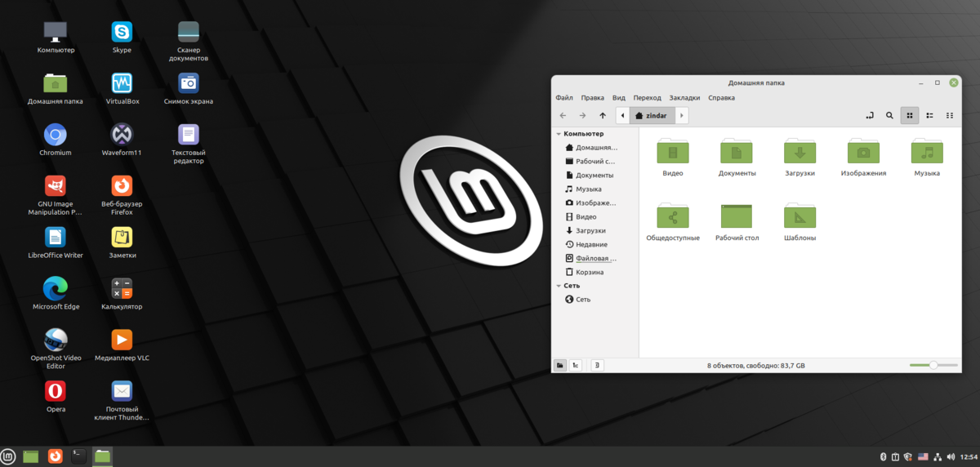Go up to parent folder arrow
This screenshot has width=980, height=467.
[x=603, y=116]
